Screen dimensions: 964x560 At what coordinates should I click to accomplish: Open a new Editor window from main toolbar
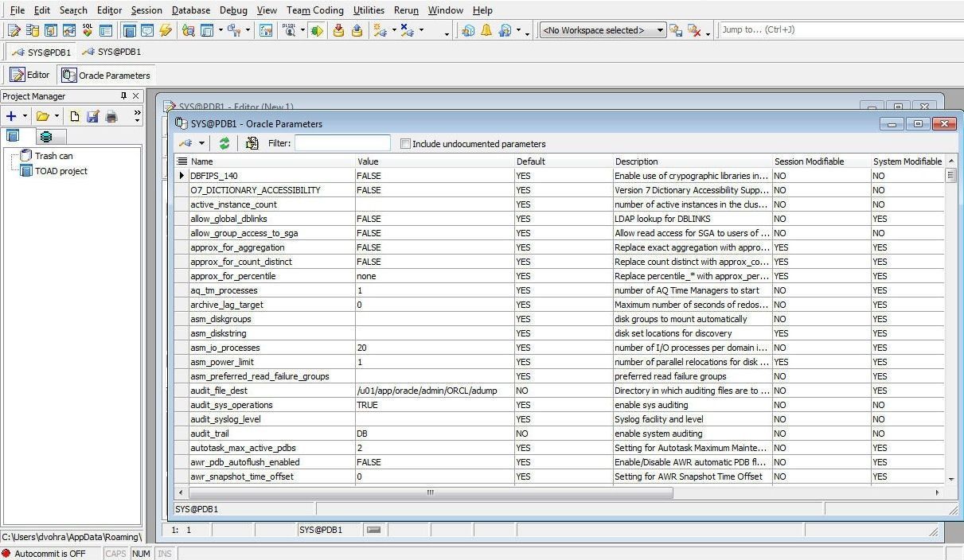click(x=14, y=30)
